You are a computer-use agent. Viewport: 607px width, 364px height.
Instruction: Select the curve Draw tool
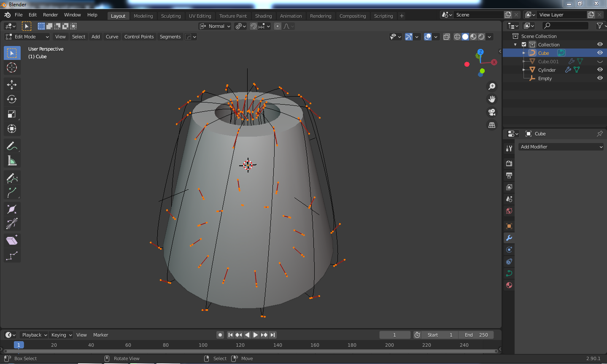coord(12,178)
